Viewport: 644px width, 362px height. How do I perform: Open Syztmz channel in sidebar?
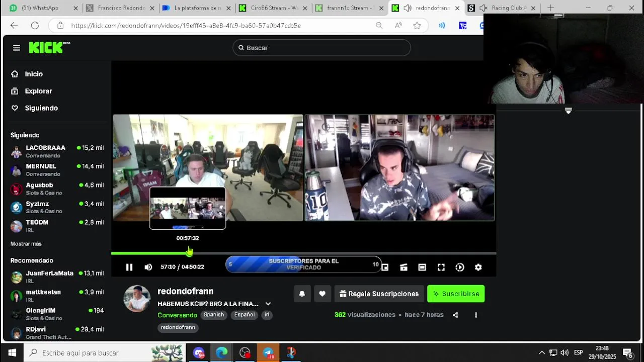[57, 207]
